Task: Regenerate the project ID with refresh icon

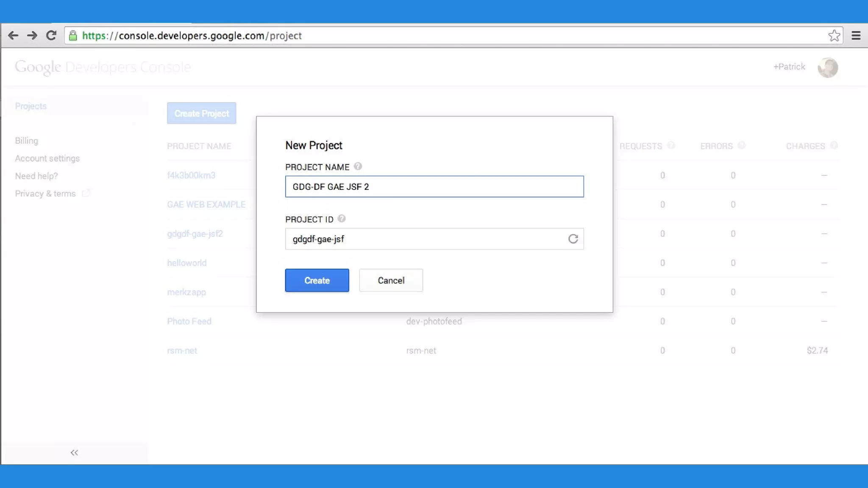Action: pyautogui.click(x=573, y=239)
